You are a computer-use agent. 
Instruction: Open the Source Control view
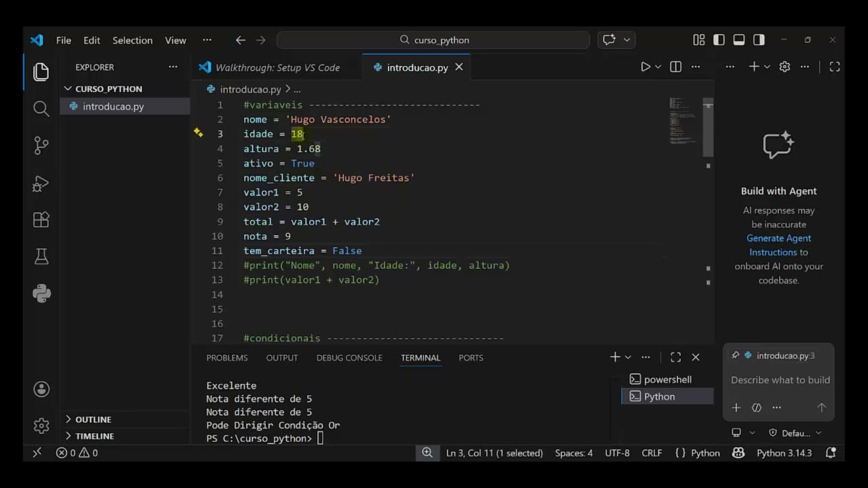pyautogui.click(x=41, y=145)
